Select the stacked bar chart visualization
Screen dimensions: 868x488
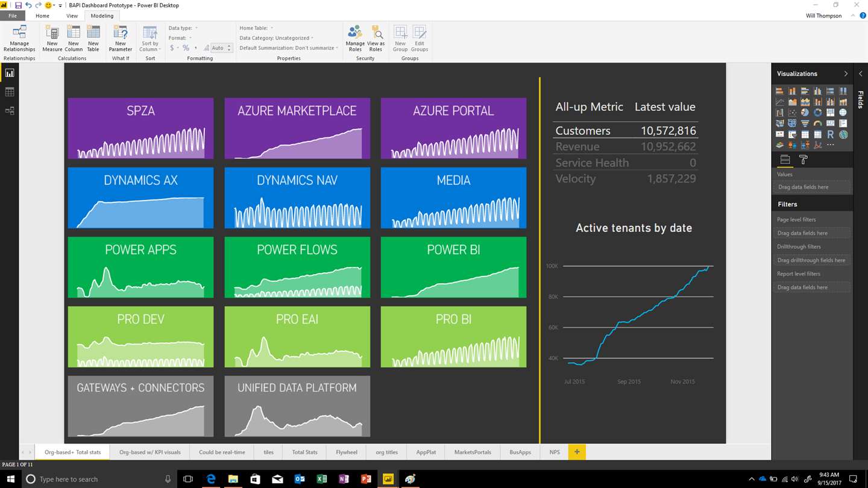pyautogui.click(x=780, y=91)
